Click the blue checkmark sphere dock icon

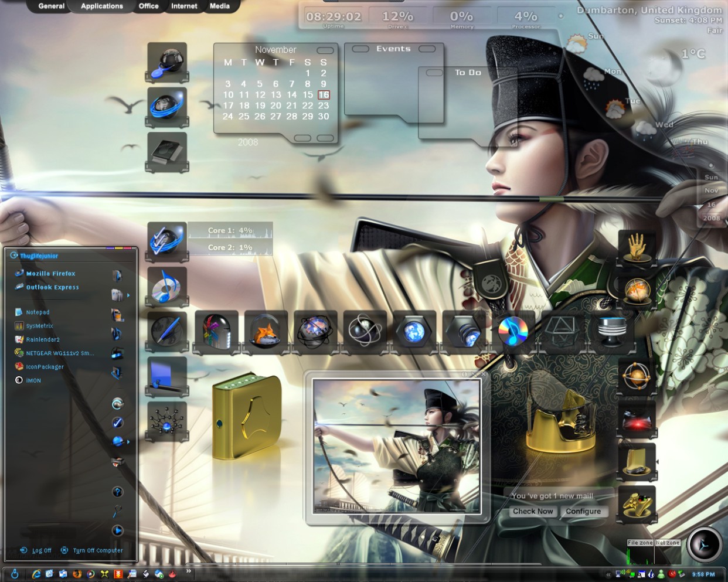tap(167, 241)
